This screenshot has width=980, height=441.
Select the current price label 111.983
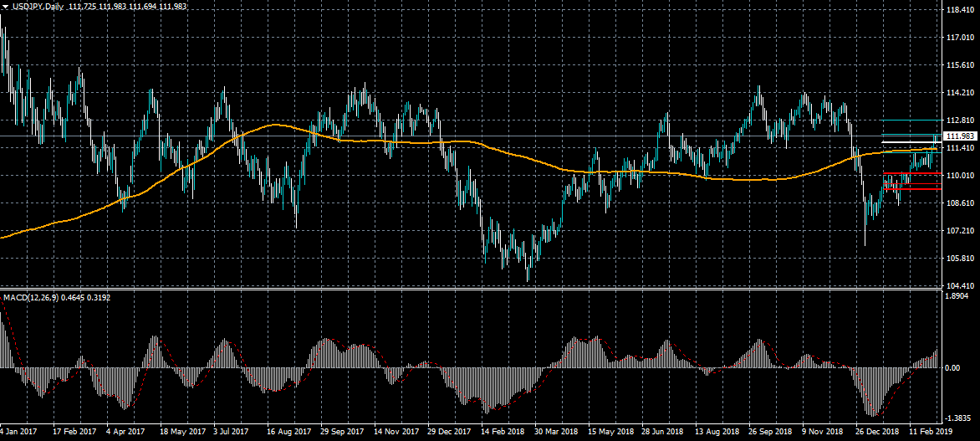coord(958,136)
